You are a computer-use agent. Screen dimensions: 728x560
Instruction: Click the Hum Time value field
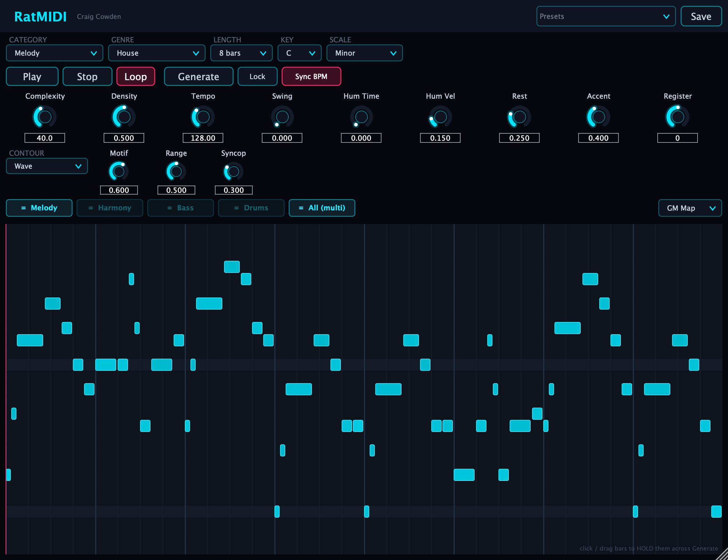[x=361, y=138]
